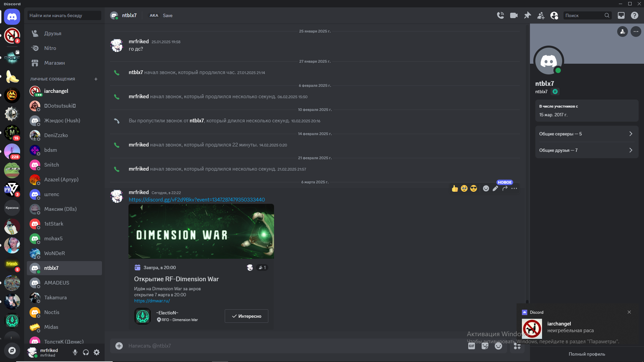This screenshot has width=644, height=362.
Task: Open the inbox
Action: click(621, 15)
